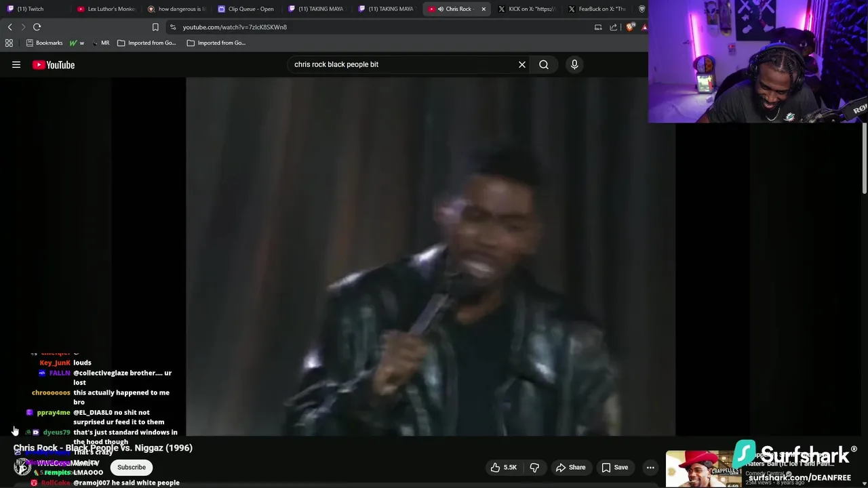Screen dimensions: 868x488
Task: Run search using the magnifier button
Action: coord(544,64)
